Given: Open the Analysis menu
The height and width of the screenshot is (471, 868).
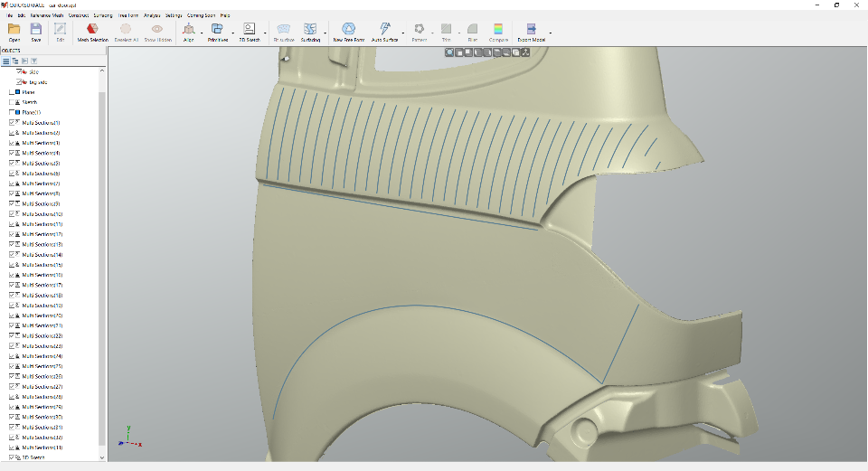Looking at the screenshot, I should tap(152, 15).
